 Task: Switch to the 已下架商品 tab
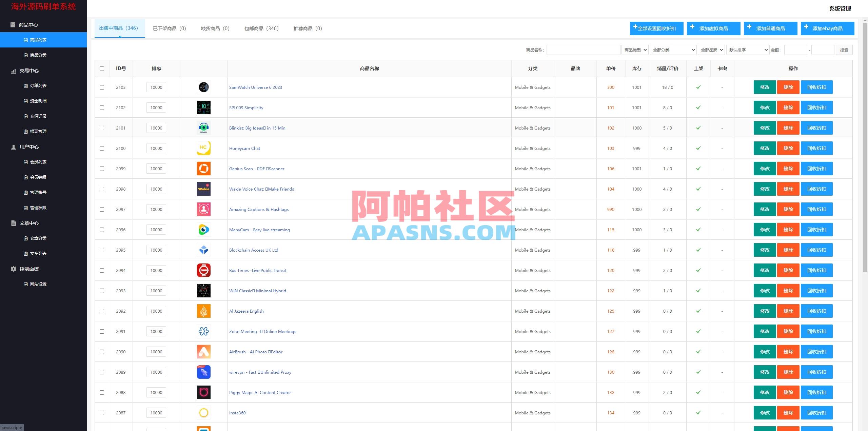pos(170,28)
